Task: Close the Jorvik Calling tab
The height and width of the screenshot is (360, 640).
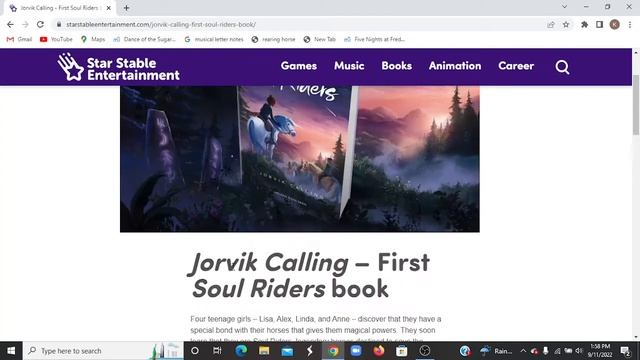Action: (109, 8)
